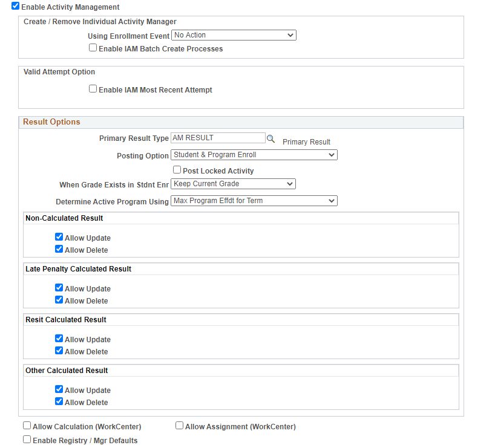Tick Enable IAM Most Recent Attempt
The width and height of the screenshot is (495, 448).
93,89
